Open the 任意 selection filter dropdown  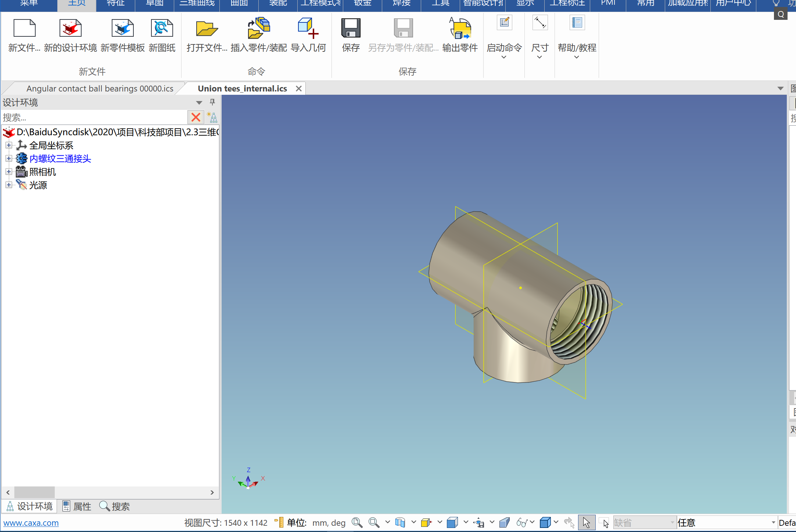pyautogui.click(x=773, y=522)
